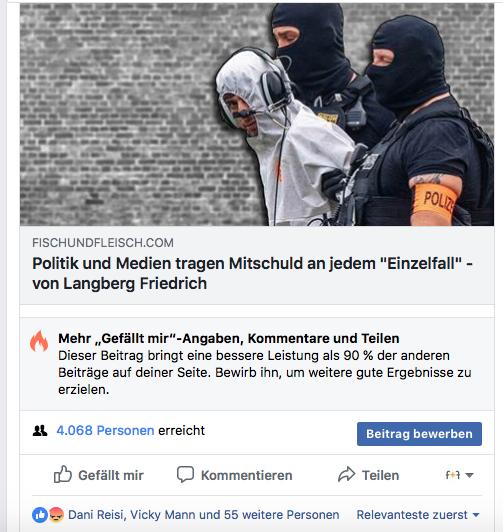Open the article headline link
Image resolution: width=503 pixels, height=532 pixels.
tap(252, 273)
